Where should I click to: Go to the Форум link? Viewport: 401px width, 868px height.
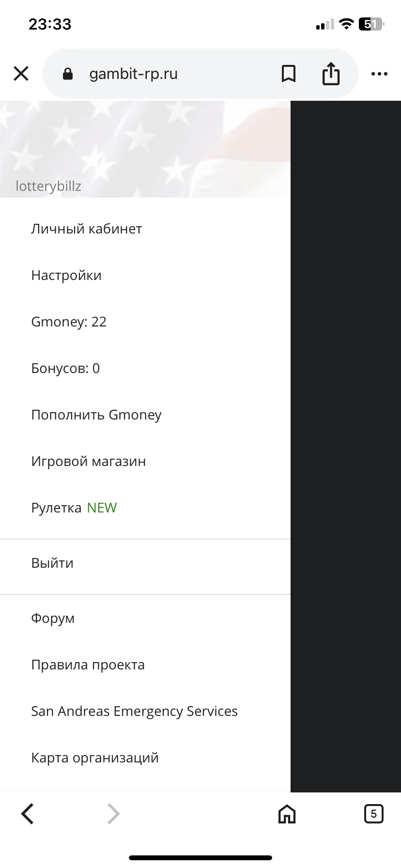point(53,618)
